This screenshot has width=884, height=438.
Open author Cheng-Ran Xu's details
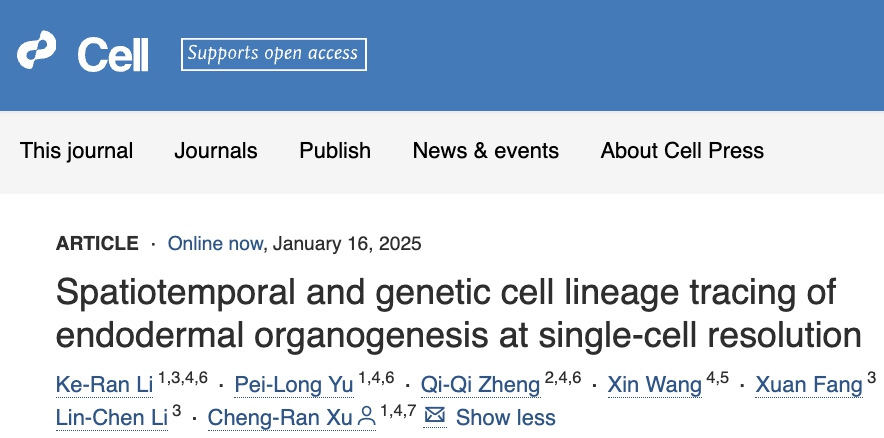tap(280, 417)
